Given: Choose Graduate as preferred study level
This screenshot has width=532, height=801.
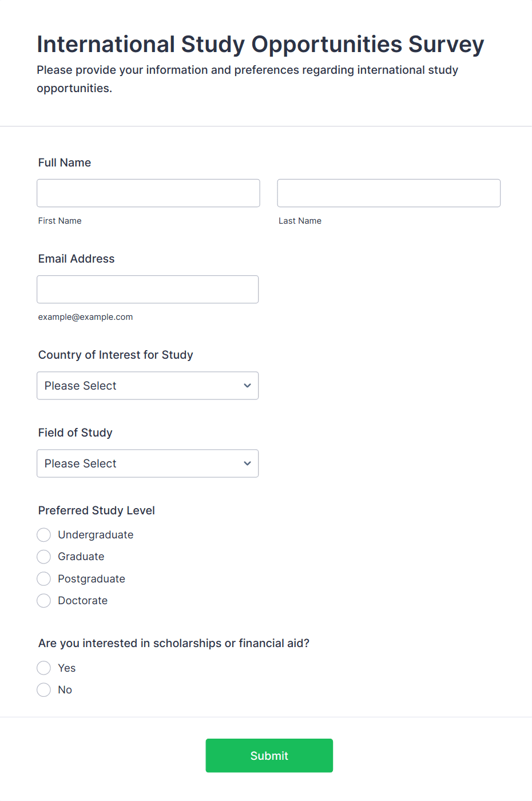Looking at the screenshot, I should tap(44, 557).
